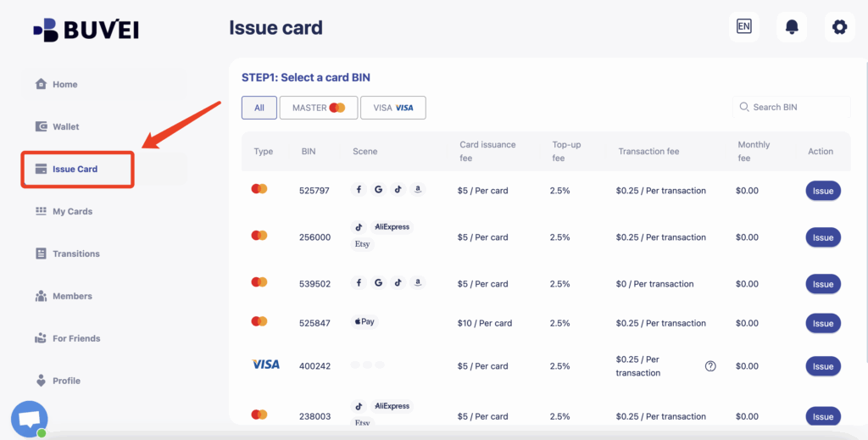Open Transitions in the sidebar

75,254
